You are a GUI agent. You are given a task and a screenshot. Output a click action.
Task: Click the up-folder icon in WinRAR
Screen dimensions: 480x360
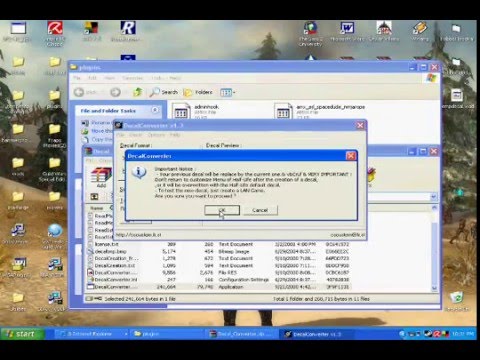94,197
